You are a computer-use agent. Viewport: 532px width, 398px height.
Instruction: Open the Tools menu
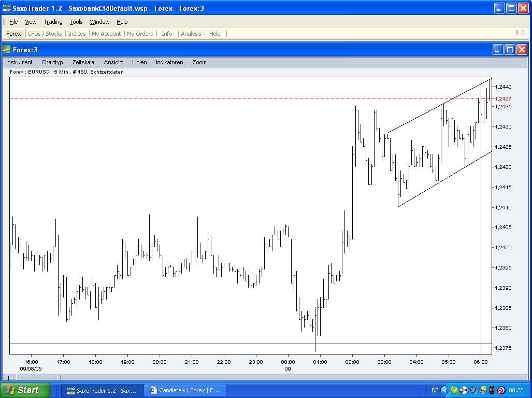coord(76,22)
